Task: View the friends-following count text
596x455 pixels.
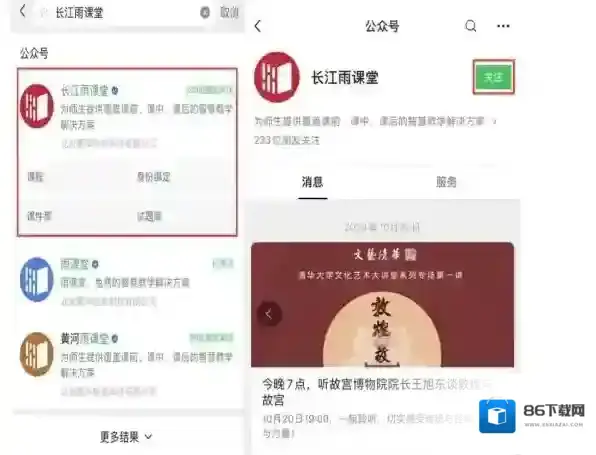Action: (x=287, y=140)
